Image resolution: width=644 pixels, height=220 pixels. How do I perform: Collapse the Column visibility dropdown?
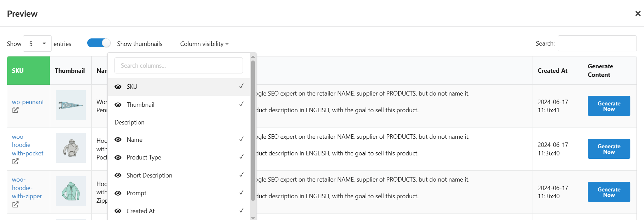[204, 44]
